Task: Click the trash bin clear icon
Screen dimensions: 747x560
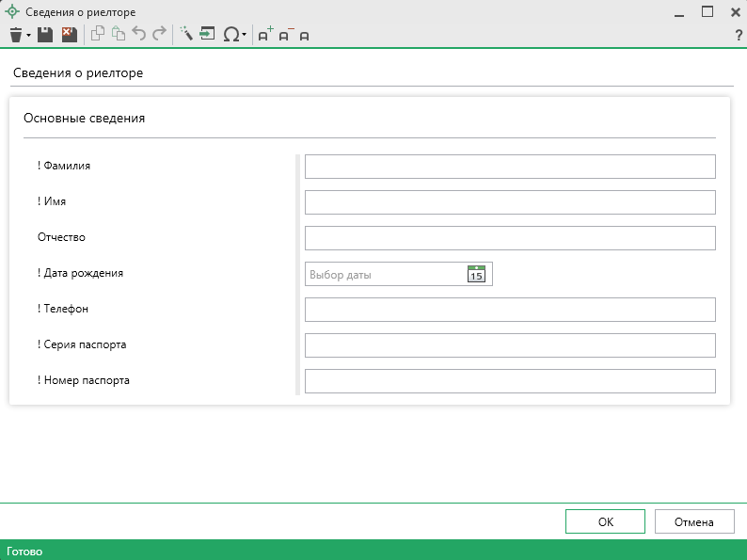Action: [16, 35]
